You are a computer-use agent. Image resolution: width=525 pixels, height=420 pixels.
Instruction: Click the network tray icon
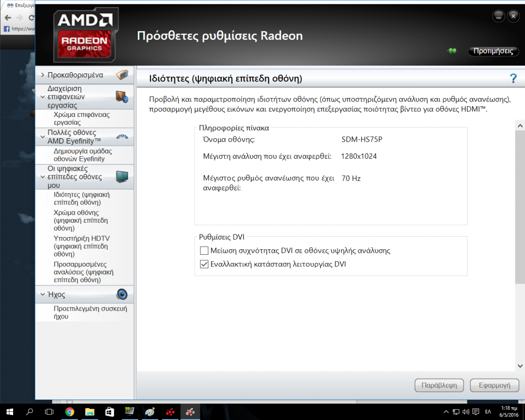[x=456, y=412]
